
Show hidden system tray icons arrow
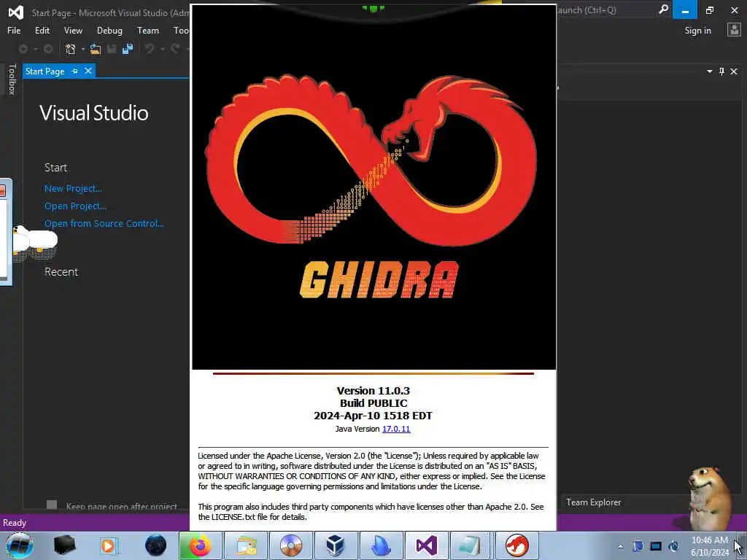pyautogui.click(x=620, y=547)
